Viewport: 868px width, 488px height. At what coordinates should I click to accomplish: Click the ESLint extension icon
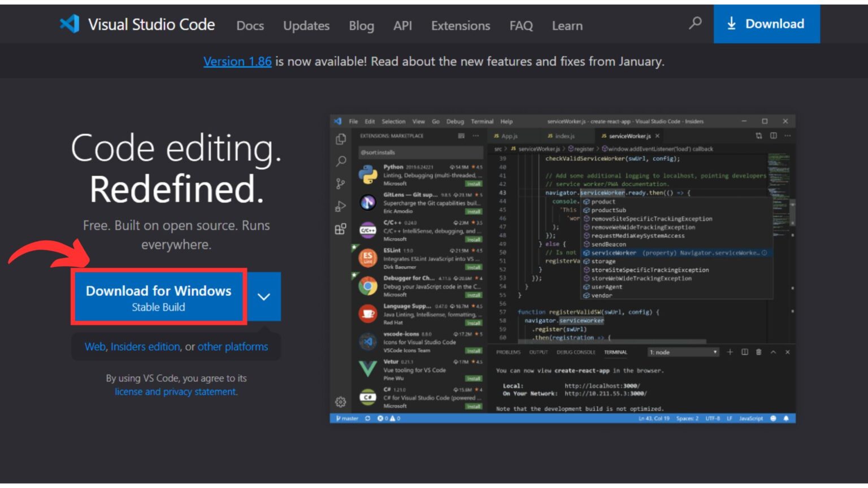coord(368,258)
